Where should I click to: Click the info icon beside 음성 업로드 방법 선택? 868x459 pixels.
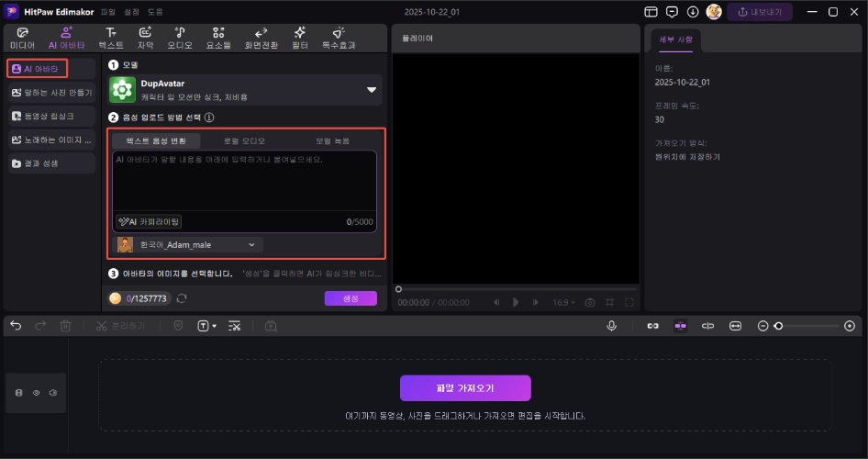(208, 118)
